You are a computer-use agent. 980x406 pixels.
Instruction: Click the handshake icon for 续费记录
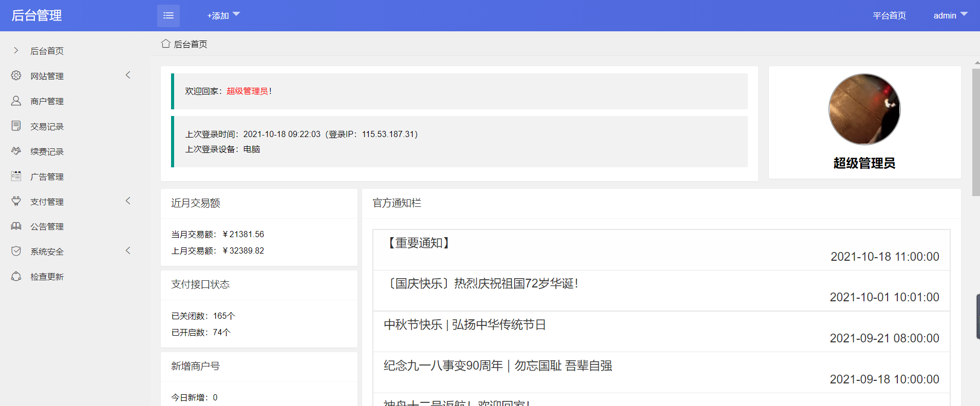tap(16, 151)
